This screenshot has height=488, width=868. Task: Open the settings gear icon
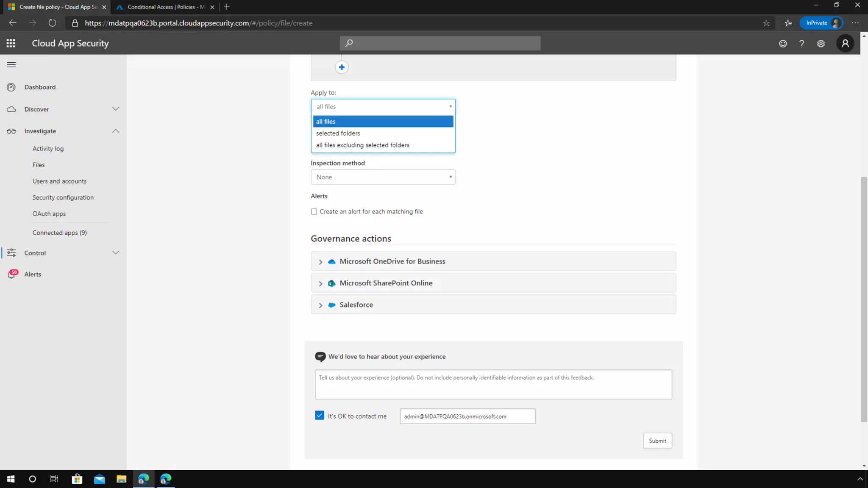pyautogui.click(x=821, y=44)
